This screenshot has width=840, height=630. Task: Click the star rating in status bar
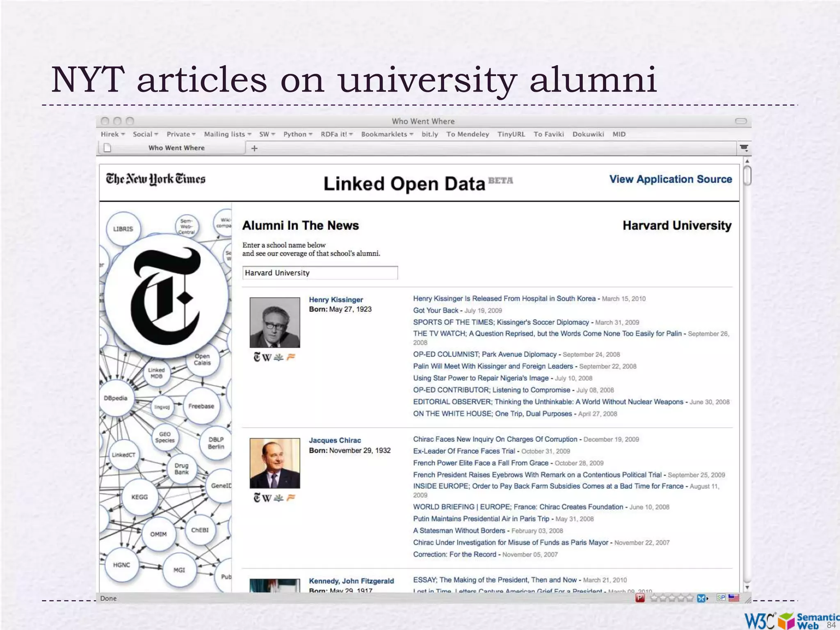[671, 598]
